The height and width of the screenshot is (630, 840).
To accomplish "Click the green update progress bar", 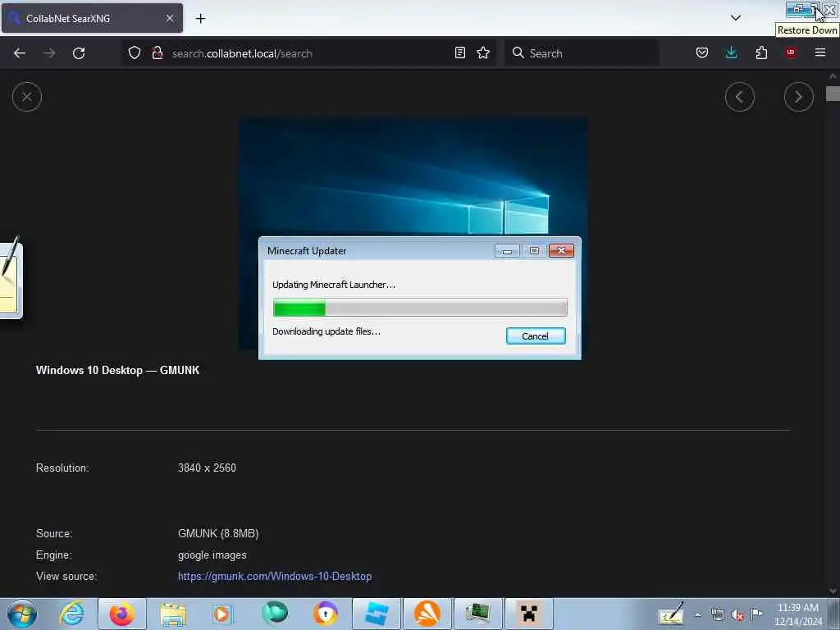I will 420,308.
